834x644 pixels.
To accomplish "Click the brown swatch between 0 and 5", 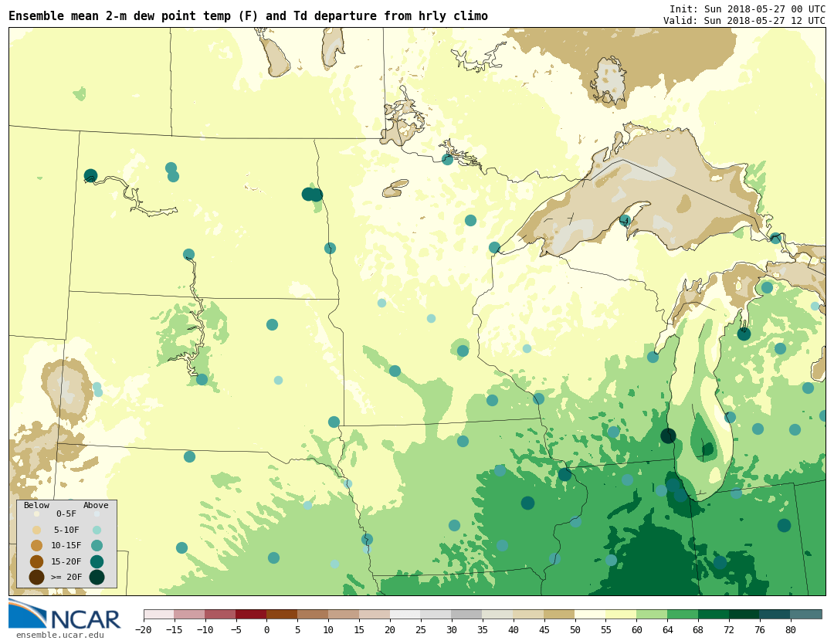I will point(283,614).
